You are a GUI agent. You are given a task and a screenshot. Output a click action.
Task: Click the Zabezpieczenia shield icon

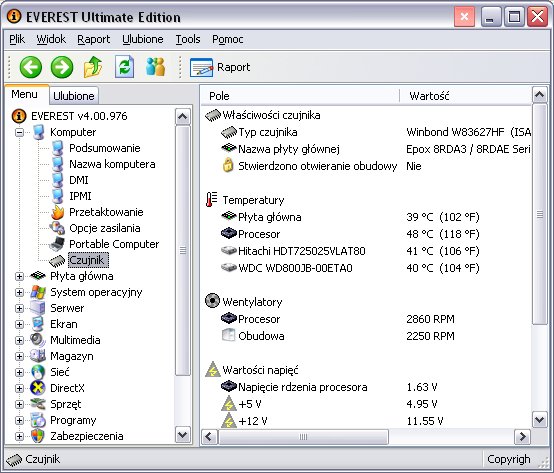pos(38,436)
